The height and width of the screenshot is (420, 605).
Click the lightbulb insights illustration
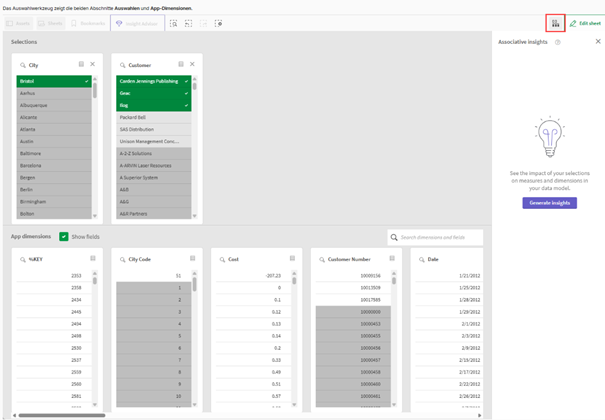(x=550, y=137)
